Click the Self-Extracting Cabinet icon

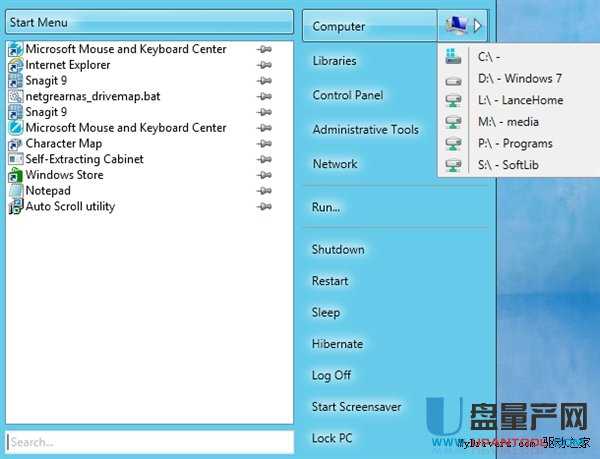(x=15, y=159)
